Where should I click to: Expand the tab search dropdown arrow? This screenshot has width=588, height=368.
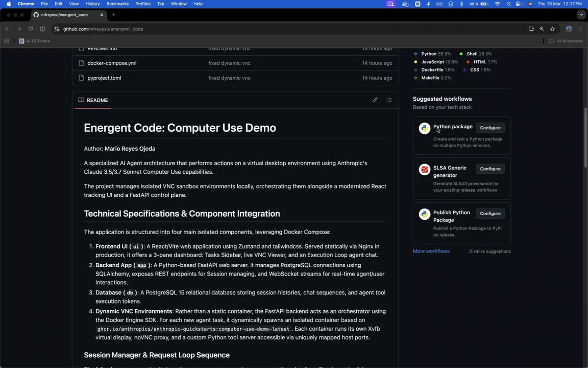[x=581, y=15]
